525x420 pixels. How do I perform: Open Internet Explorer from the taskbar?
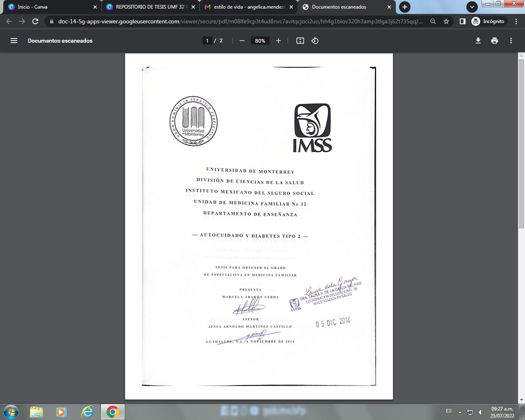[x=87, y=412]
